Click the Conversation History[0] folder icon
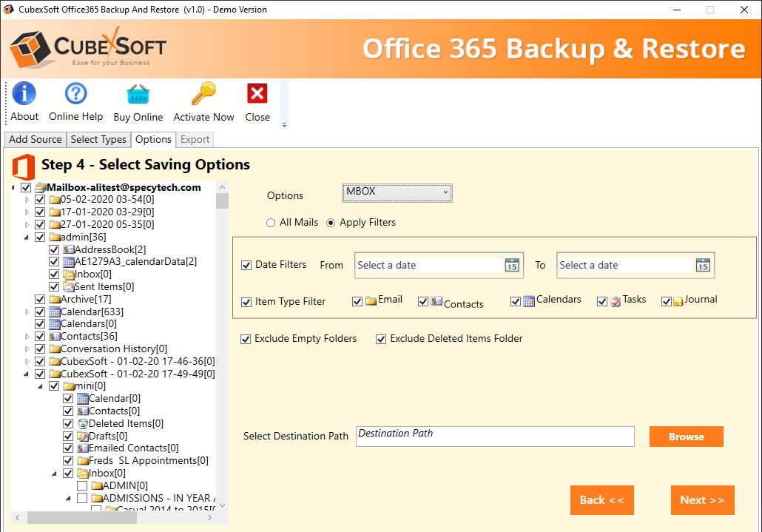This screenshot has height=532, width=762. point(55,349)
